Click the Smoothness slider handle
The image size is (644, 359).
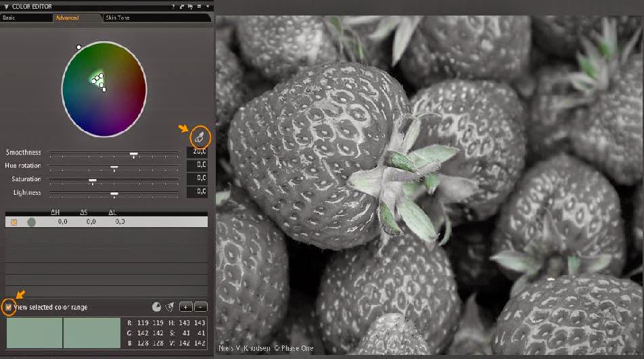click(133, 155)
